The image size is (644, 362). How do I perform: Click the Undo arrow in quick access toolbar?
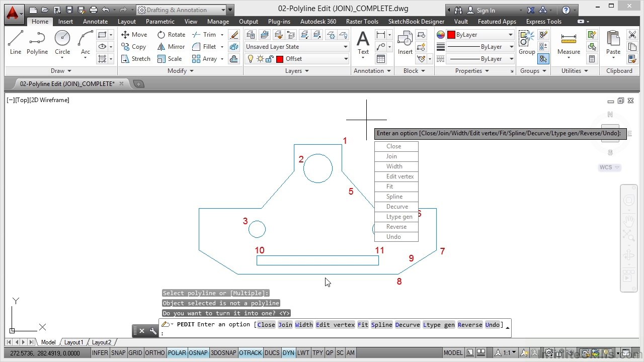(106, 10)
